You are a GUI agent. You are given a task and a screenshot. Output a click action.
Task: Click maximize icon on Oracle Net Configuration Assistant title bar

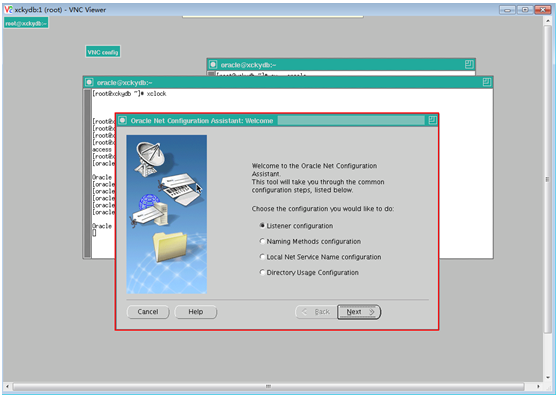[x=432, y=120]
